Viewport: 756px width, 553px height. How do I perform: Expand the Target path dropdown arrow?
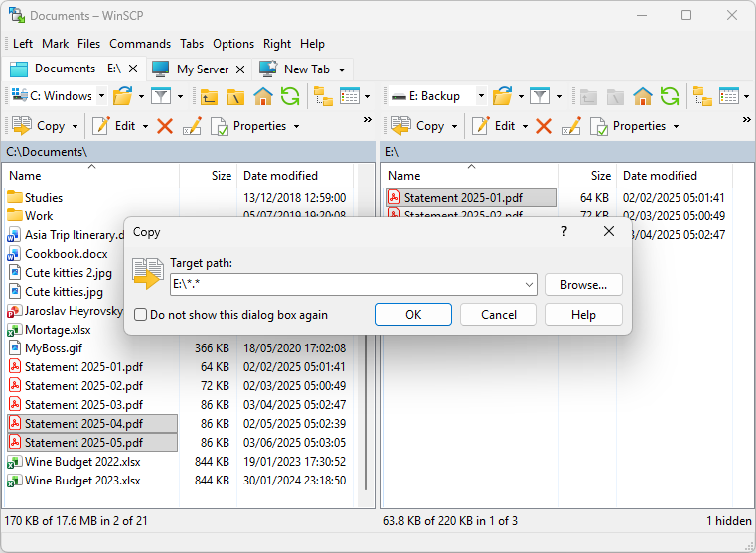tap(529, 285)
